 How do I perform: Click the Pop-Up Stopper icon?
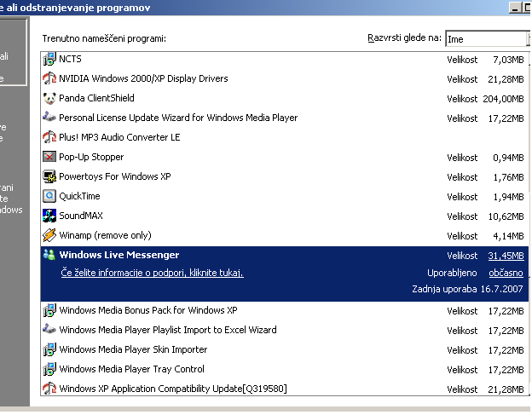point(49,157)
